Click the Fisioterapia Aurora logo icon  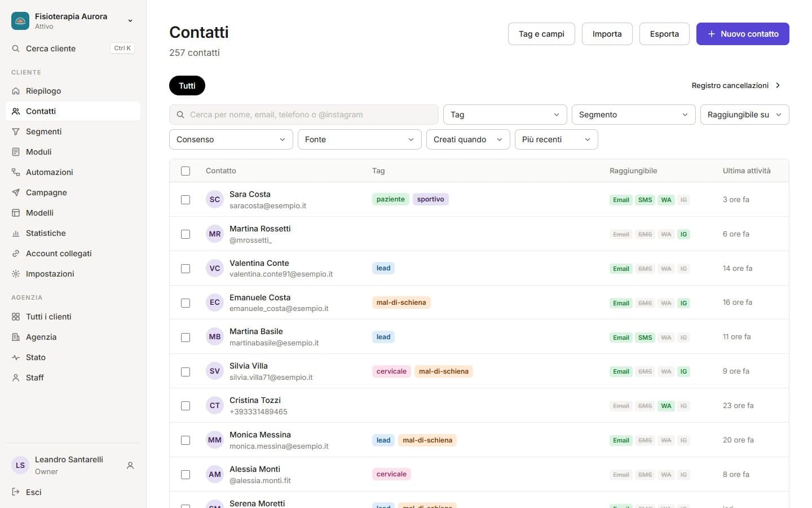click(x=20, y=21)
